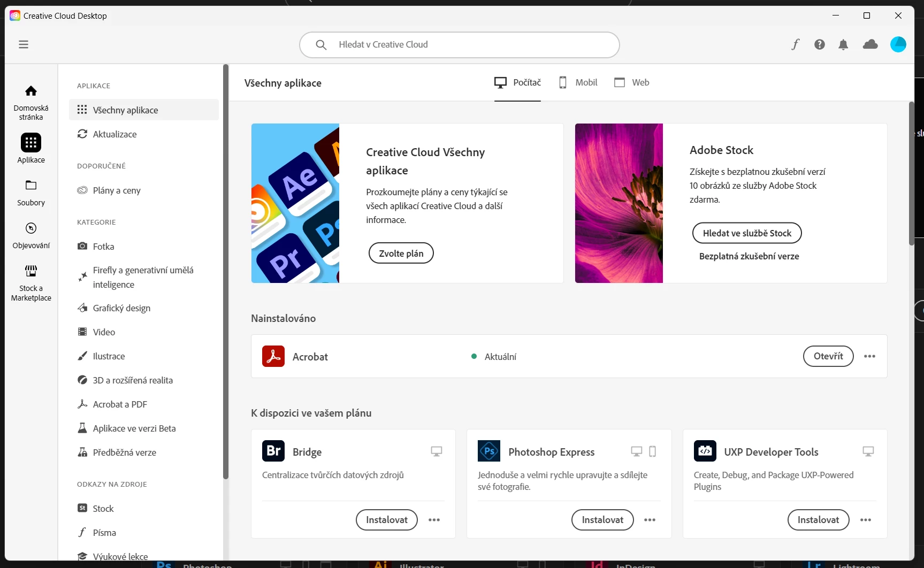Open the user profile avatar

click(x=898, y=44)
